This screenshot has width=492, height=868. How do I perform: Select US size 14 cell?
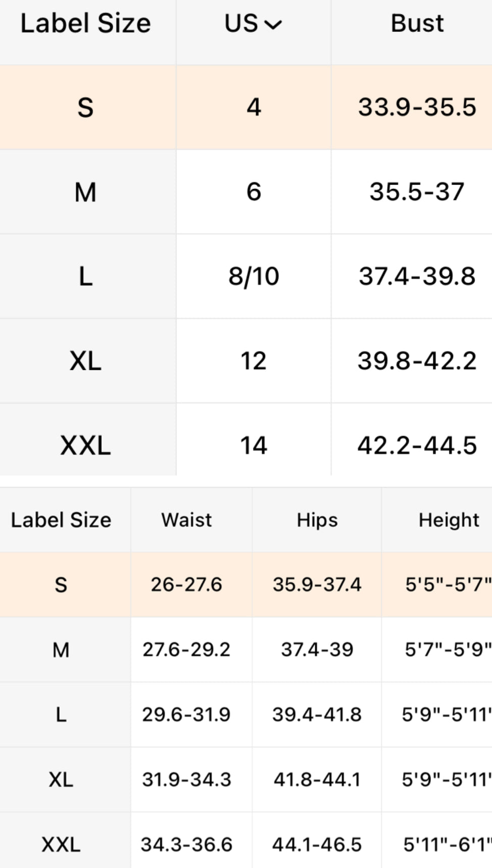[x=254, y=445]
